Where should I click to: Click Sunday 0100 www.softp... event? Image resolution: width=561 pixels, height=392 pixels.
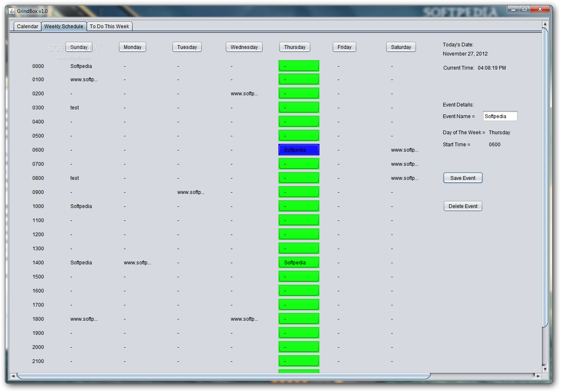[x=84, y=80]
